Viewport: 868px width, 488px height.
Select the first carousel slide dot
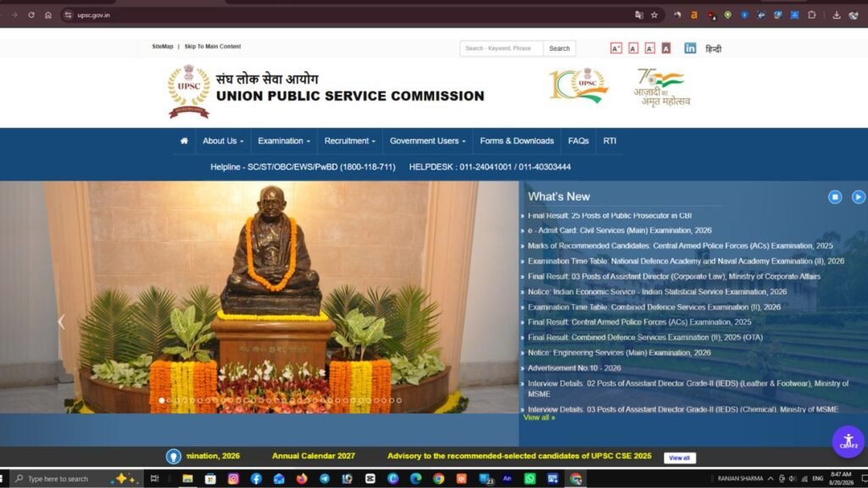(x=162, y=401)
